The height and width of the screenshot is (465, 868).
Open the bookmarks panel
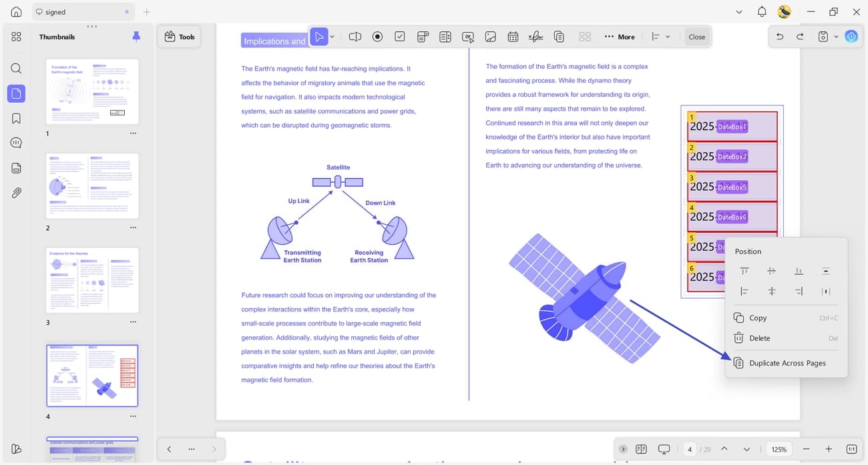(x=16, y=118)
